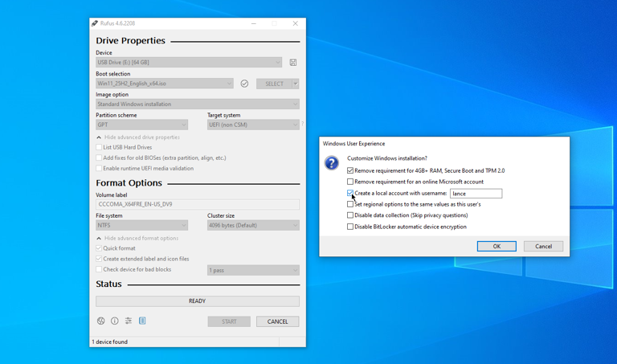Enable Remove requirement for online Microsoft account
Screen dimensions: 617x364
[x=350, y=182]
